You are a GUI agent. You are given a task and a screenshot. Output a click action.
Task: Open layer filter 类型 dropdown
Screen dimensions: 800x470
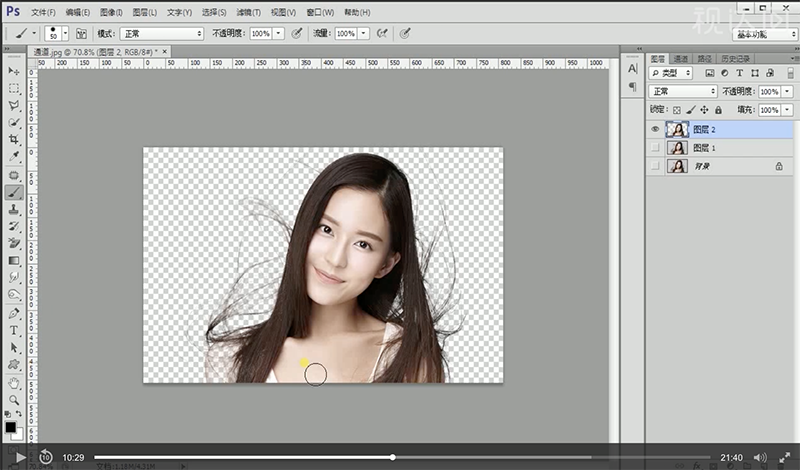pyautogui.click(x=670, y=73)
